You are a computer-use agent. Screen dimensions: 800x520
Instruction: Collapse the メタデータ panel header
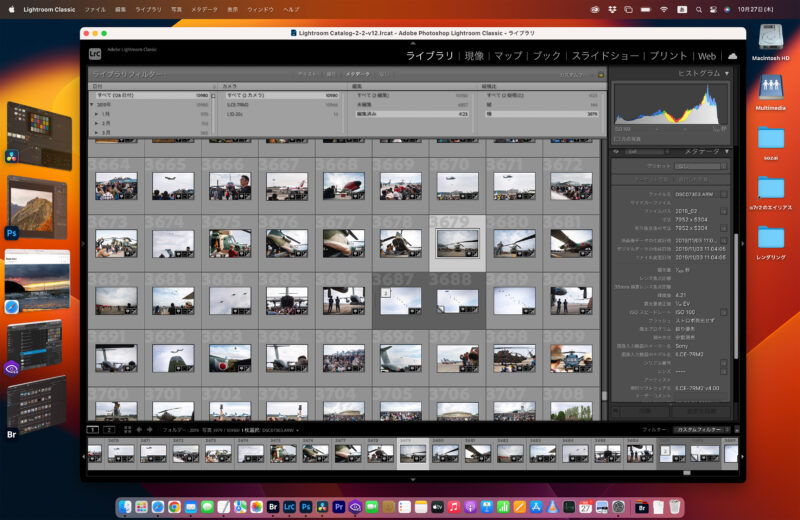pyautogui.click(x=727, y=151)
